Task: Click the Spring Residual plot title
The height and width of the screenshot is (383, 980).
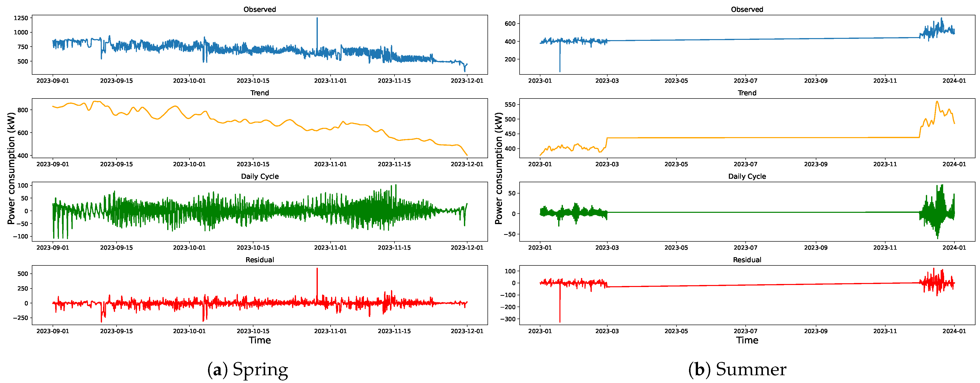Action: point(259,260)
